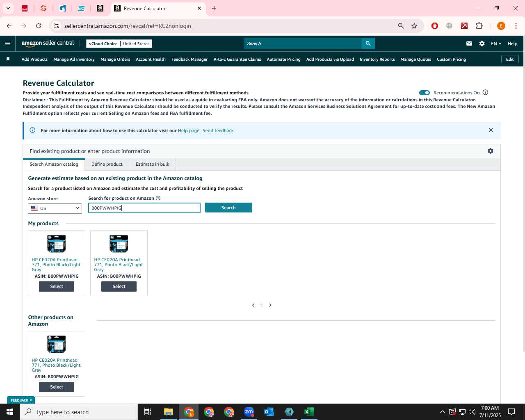Click the Windows taskbar search box
The height and width of the screenshot is (420, 525).
point(79,412)
